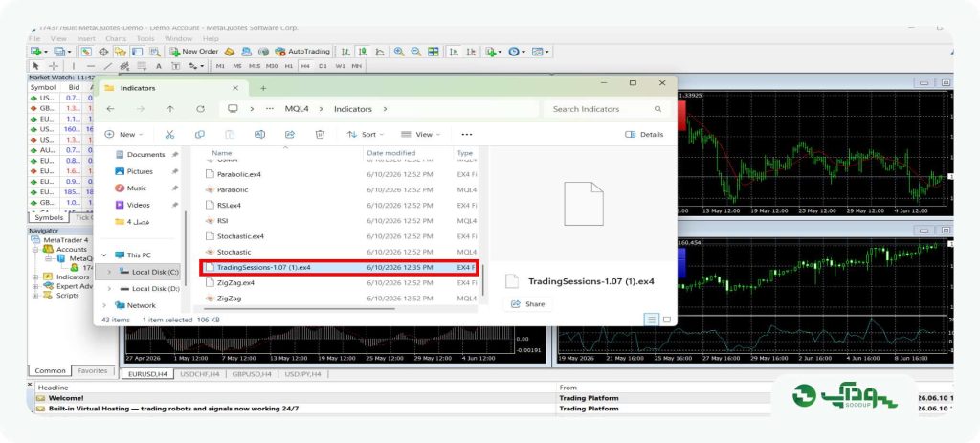Expand Local Disk (D:) in Explorer sidebar
Screen dimensions: 980x443
[x=109, y=289]
